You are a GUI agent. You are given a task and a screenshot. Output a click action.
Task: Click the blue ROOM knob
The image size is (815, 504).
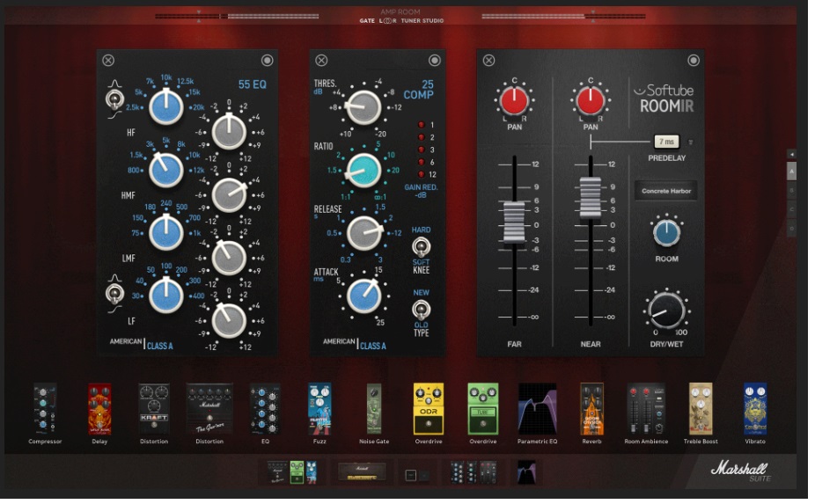(x=666, y=232)
